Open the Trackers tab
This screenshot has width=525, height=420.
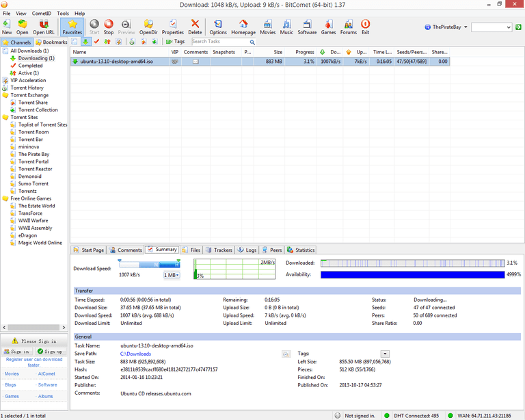[219, 250]
